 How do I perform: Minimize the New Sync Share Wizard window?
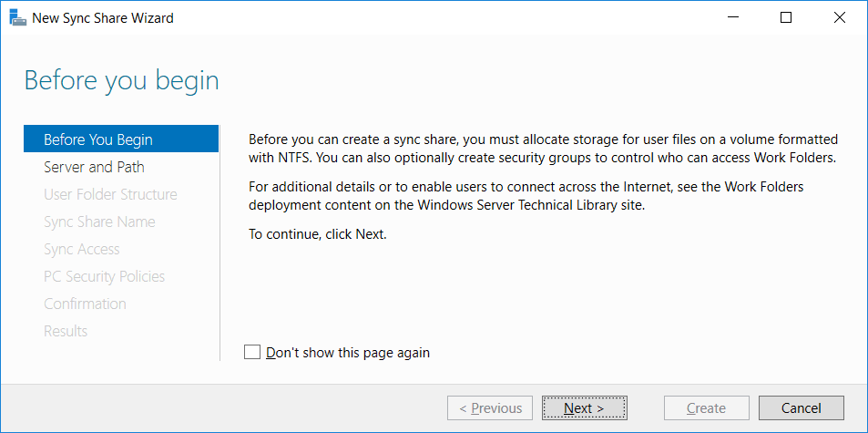(732, 17)
